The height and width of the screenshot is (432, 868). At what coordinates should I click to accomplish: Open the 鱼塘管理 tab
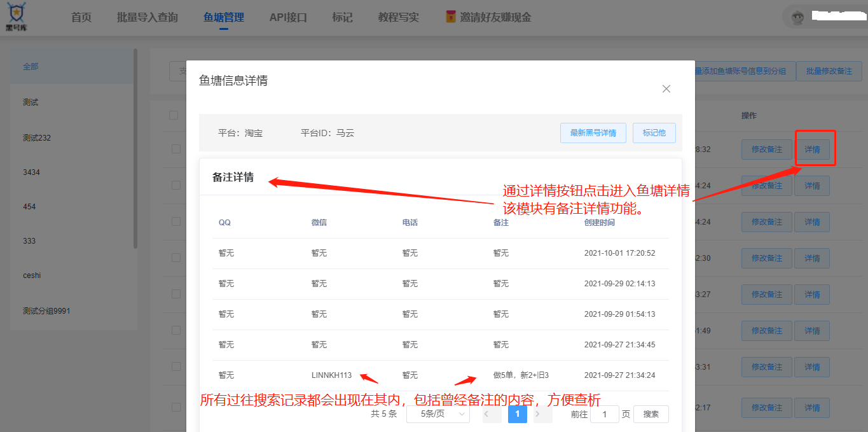(223, 17)
